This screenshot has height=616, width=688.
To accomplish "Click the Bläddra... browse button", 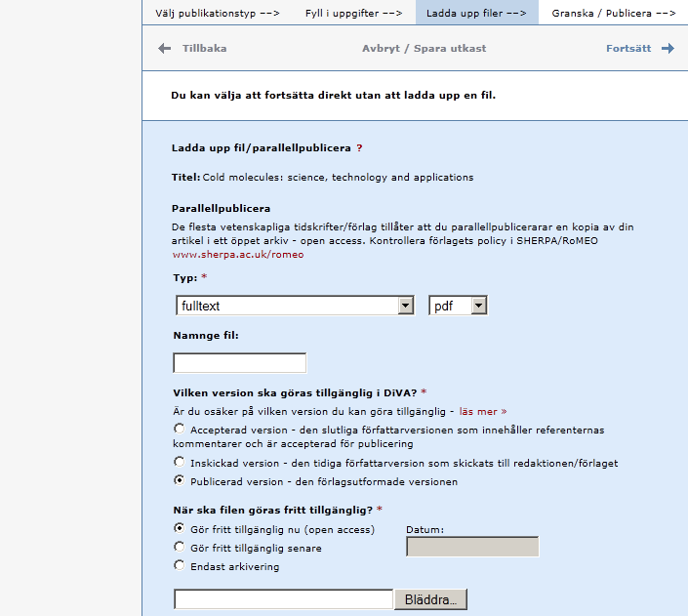I will tap(430, 599).
